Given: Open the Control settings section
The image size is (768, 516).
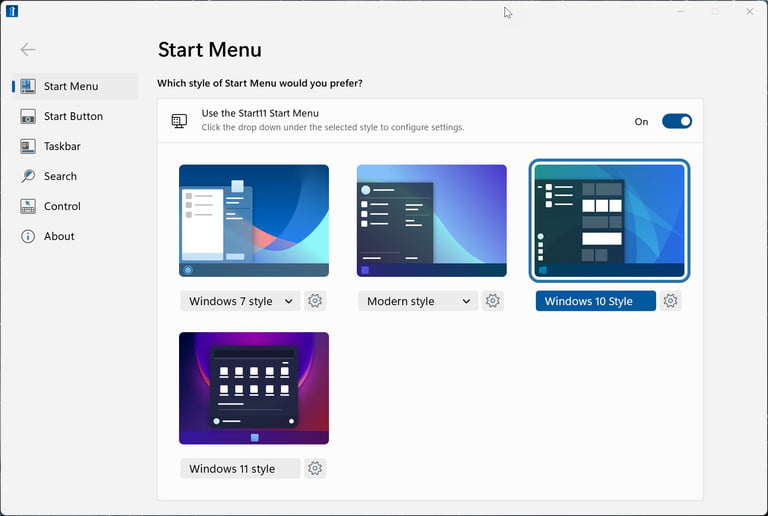Looking at the screenshot, I should click(x=62, y=206).
